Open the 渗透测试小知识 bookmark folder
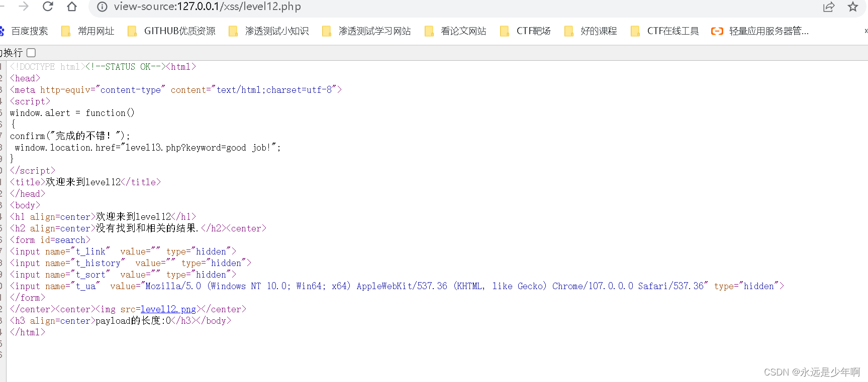868x382 pixels. [269, 31]
